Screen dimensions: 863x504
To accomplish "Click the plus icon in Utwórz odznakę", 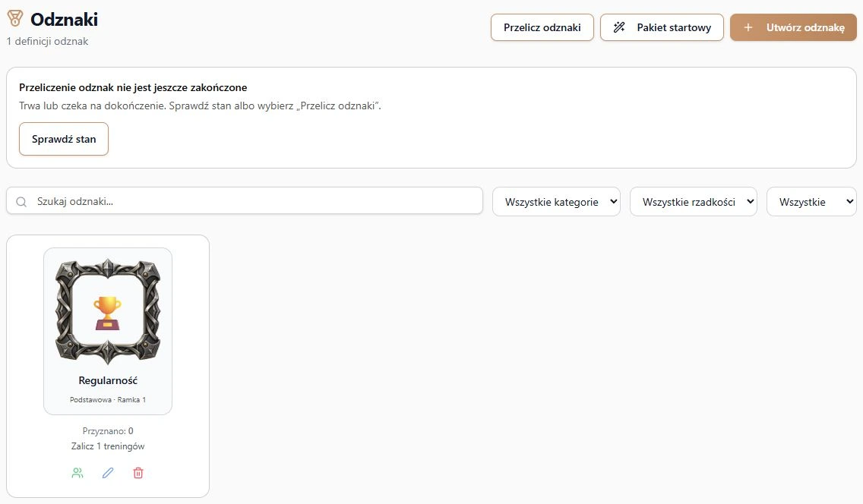I will tap(748, 27).
